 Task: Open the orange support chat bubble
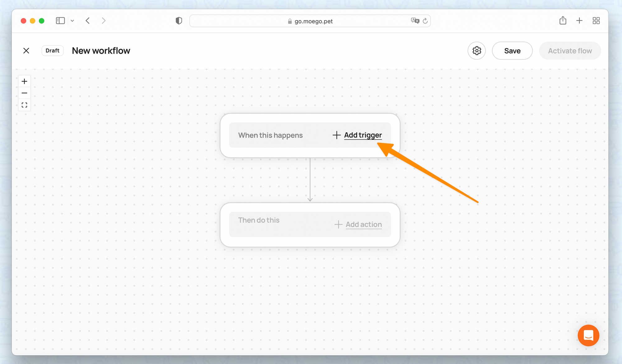(588, 335)
